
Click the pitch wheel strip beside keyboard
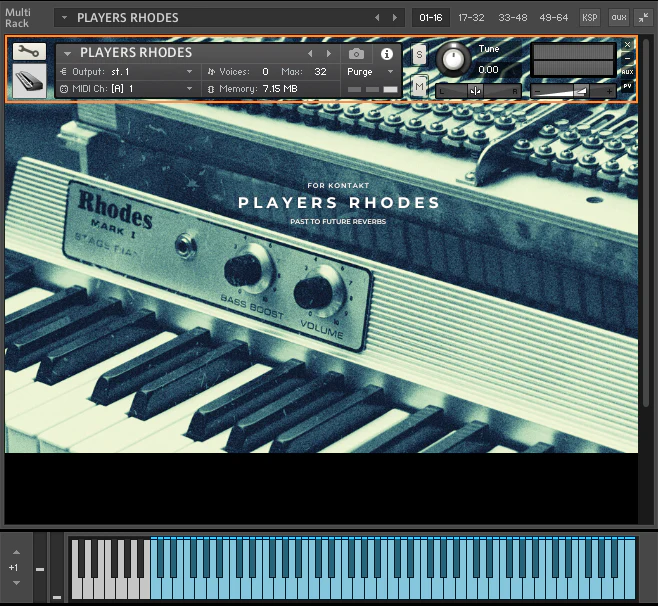[40, 567]
